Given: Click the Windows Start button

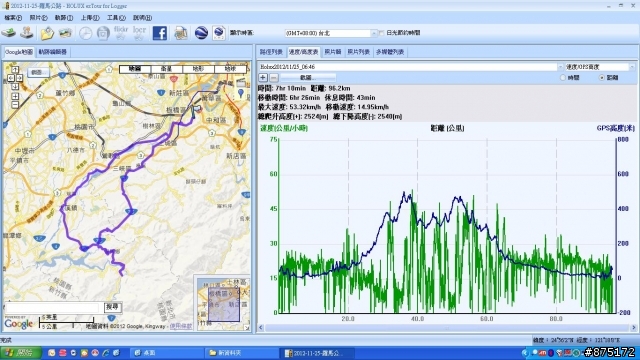Looking at the screenshot, I should 20,353.
